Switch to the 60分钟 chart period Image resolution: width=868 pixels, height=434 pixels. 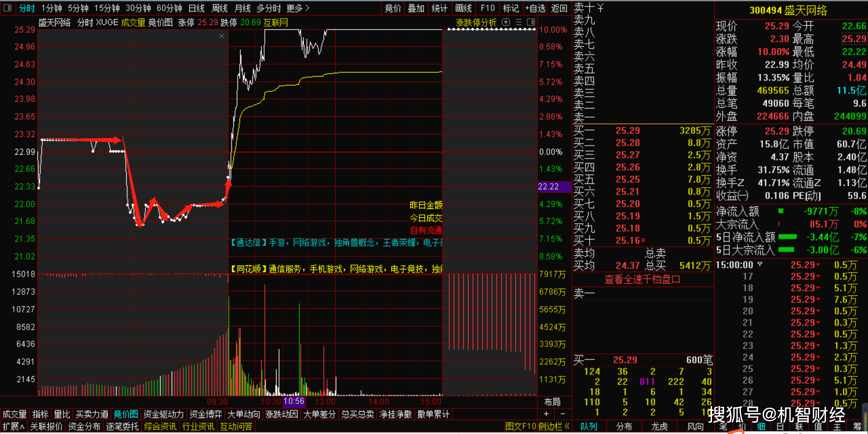click(x=170, y=8)
